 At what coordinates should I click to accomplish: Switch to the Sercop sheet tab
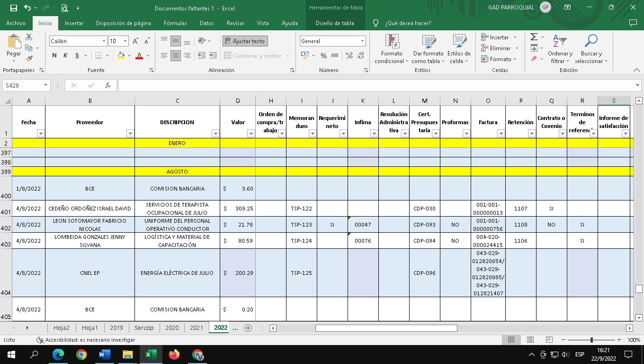pos(144,328)
